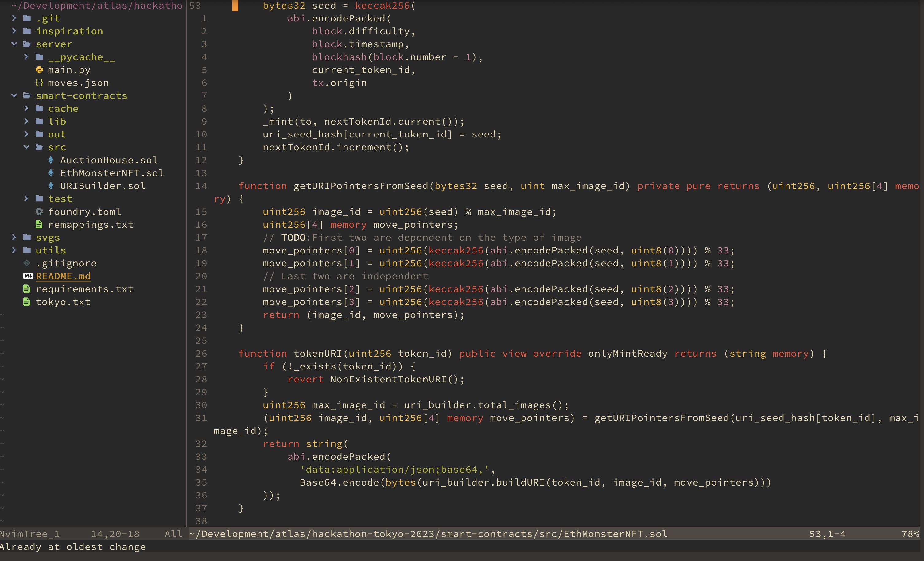Screen dimensions: 924x561
Task: Click the getURIPointersFromSeed function name definition
Action: (361, 186)
